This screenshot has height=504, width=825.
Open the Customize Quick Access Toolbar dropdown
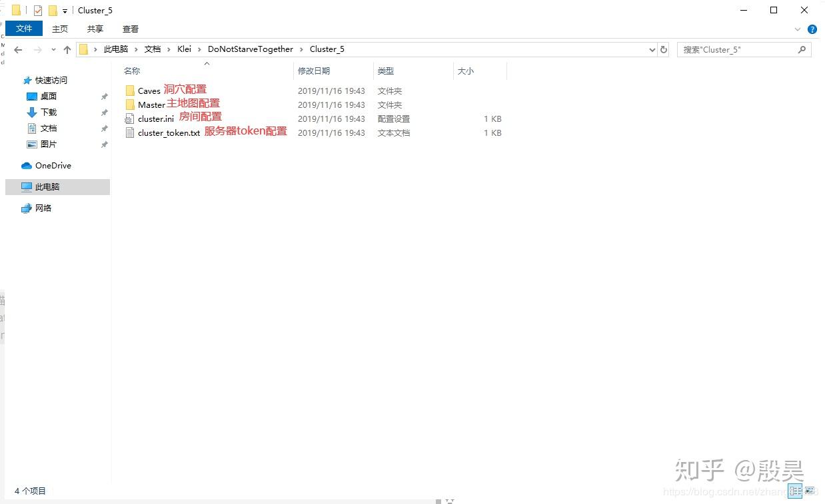65,11
